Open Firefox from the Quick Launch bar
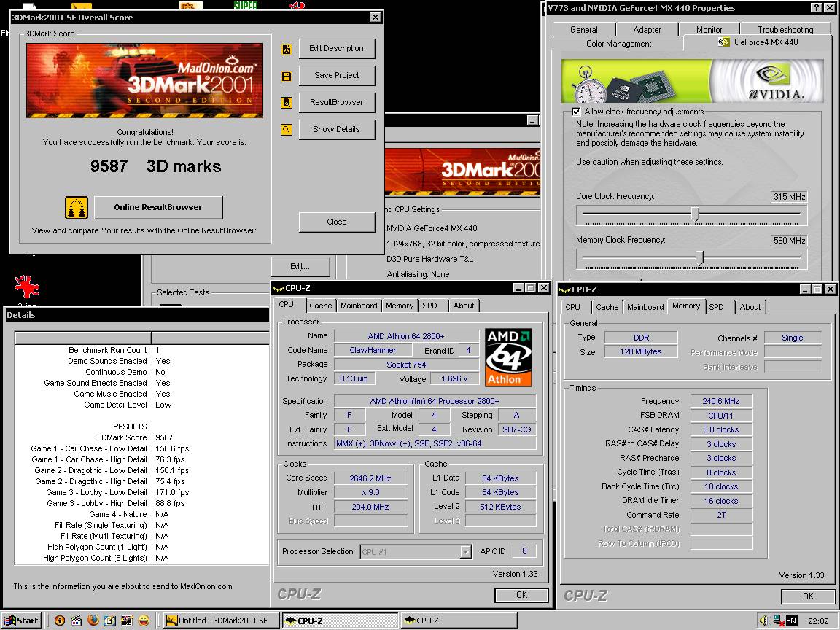This screenshot has height=630, width=840. (93, 620)
